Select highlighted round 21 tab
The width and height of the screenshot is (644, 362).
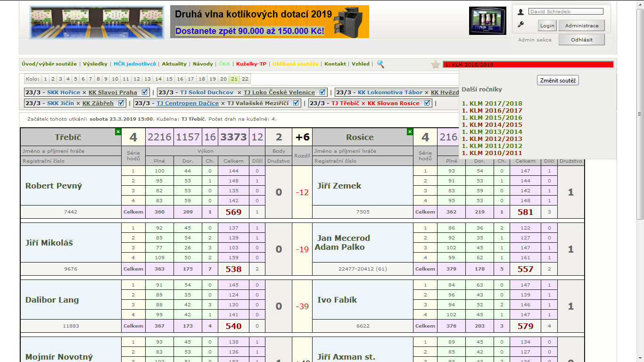(234, 79)
